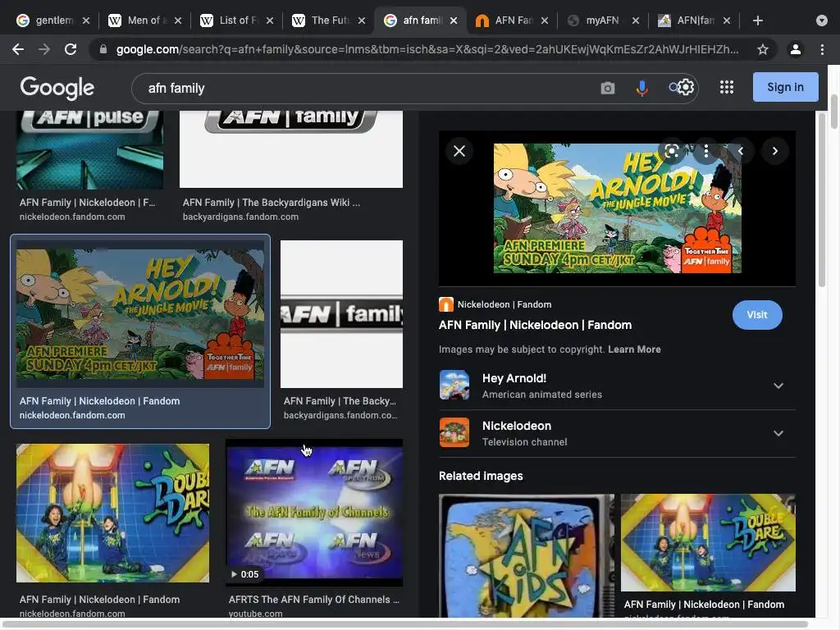Close the List of F tab

270,21
